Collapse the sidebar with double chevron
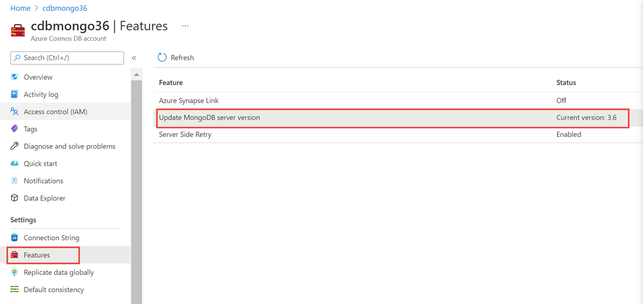Image resolution: width=644 pixels, height=304 pixels. pos(134,57)
